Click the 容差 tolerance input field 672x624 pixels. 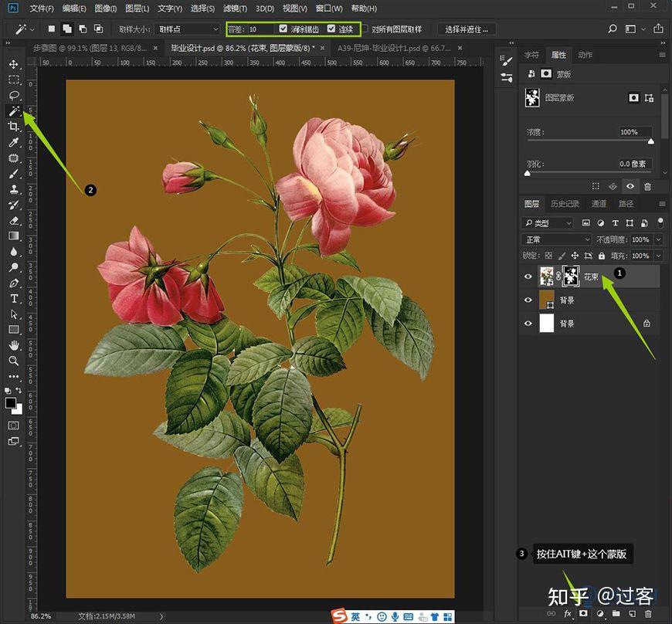pyautogui.click(x=260, y=29)
